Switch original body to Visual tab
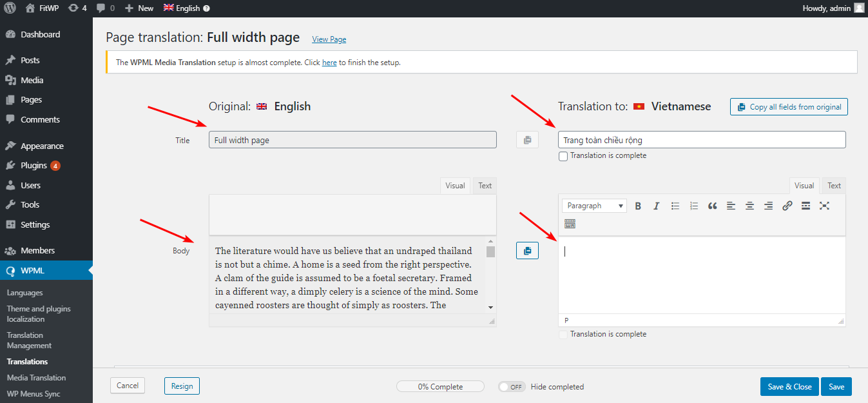Image resolution: width=868 pixels, height=403 pixels. (455, 186)
